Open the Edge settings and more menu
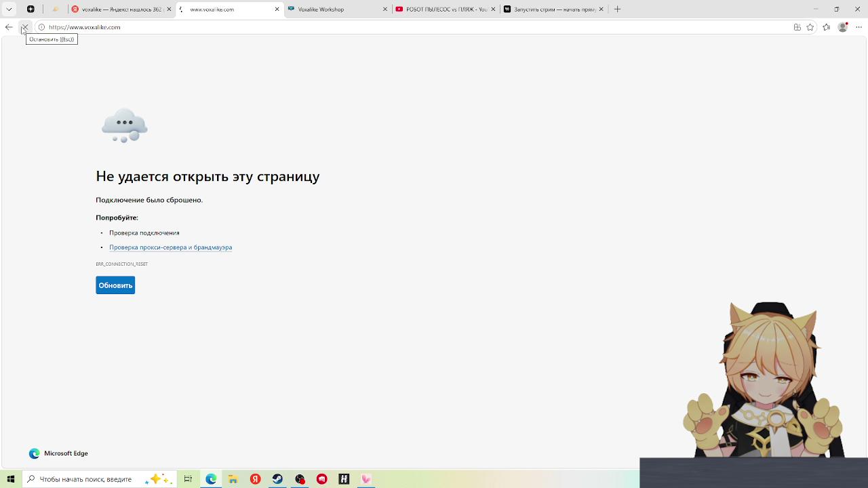This screenshot has height=488, width=868. point(859,27)
